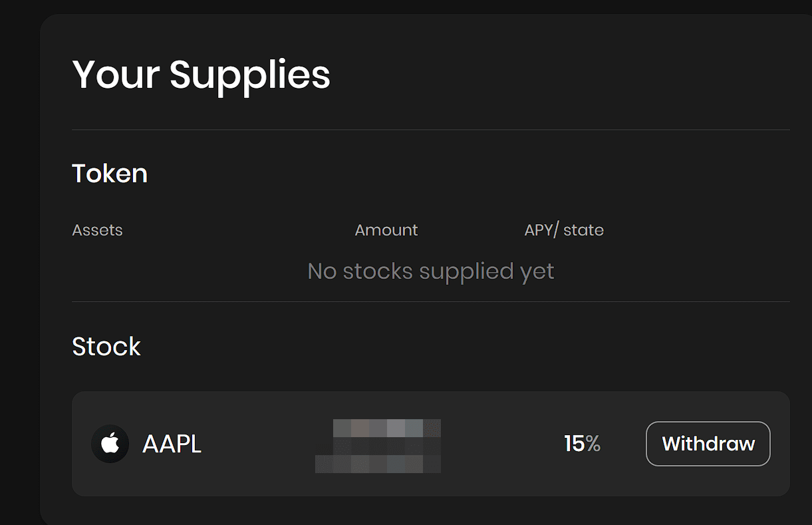Click the Apple logo icon
Screen dimensions: 812x525
(110, 444)
